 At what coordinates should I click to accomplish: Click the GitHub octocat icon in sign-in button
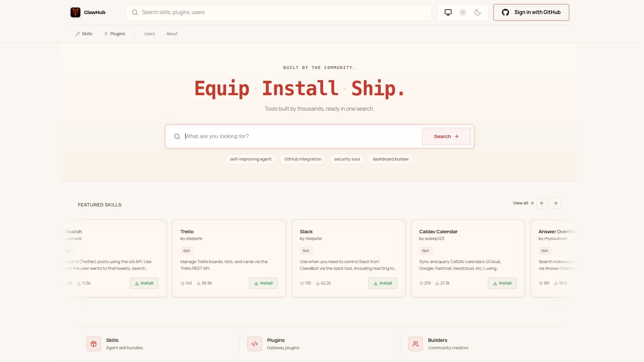(505, 12)
